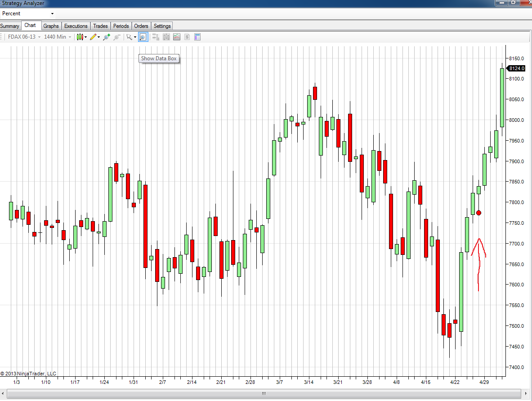Expand the drawing tools dropdown arrow
The height and width of the screenshot is (401, 532).
[99, 37]
